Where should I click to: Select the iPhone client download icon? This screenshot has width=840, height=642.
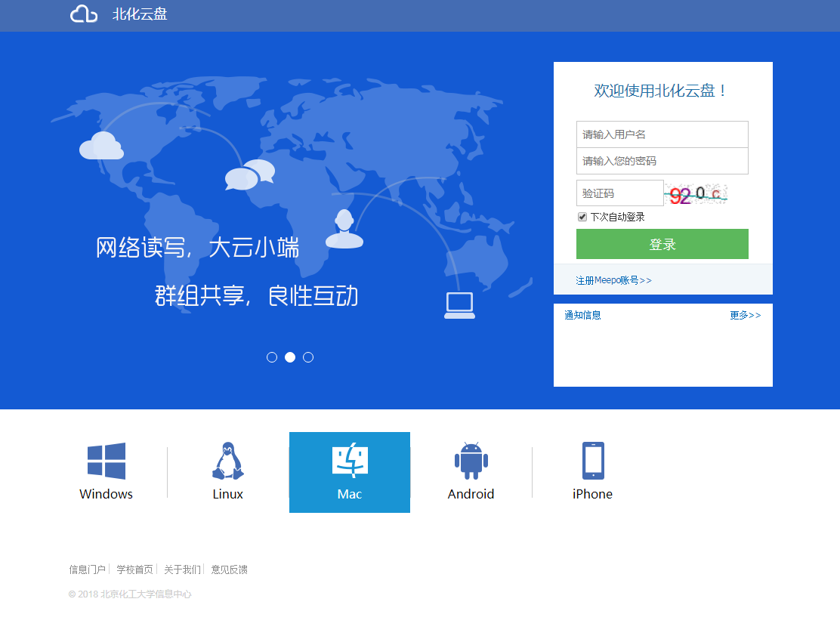[x=593, y=461]
